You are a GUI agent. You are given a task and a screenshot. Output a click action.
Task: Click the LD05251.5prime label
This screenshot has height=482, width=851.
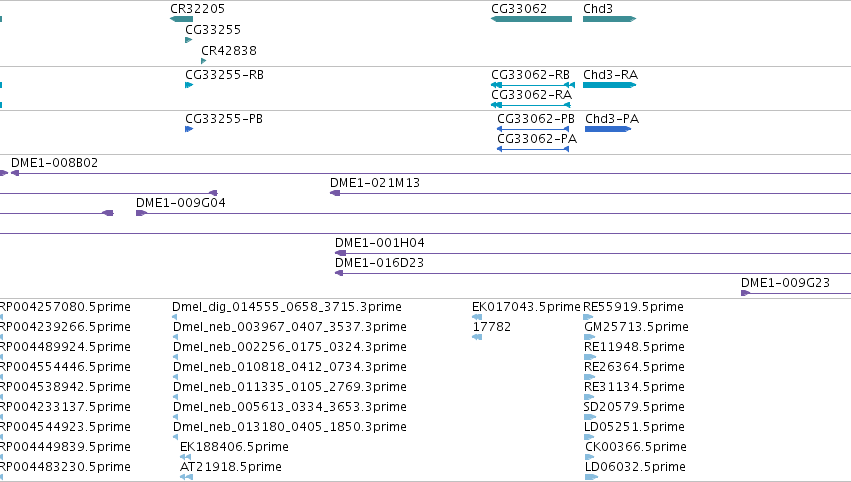pos(634,427)
